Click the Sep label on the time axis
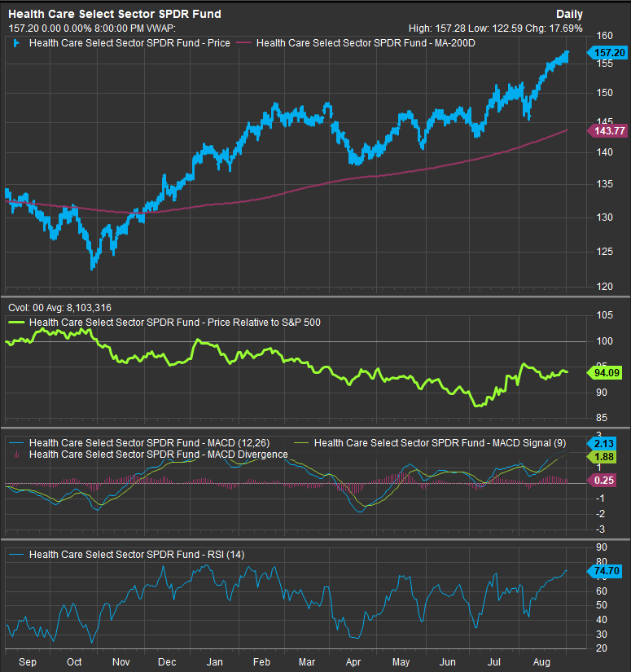The width and height of the screenshot is (631, 672). [x=28, y=662]
